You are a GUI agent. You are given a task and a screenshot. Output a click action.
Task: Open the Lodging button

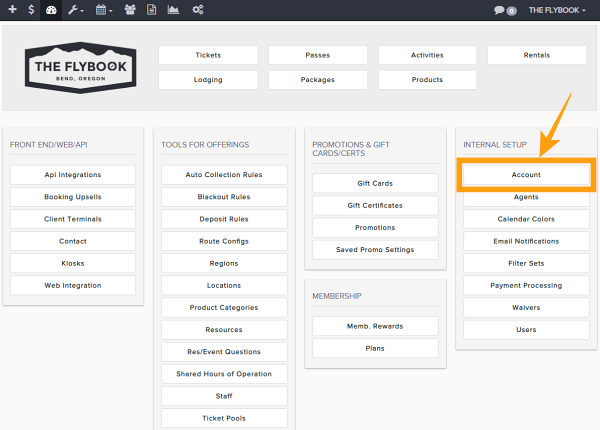(208, 80)
